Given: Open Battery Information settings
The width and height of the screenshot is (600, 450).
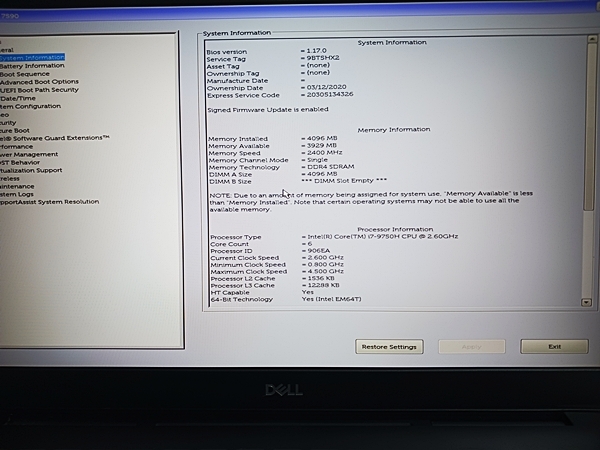Looking at the screenshot, I should coord(32,66).
